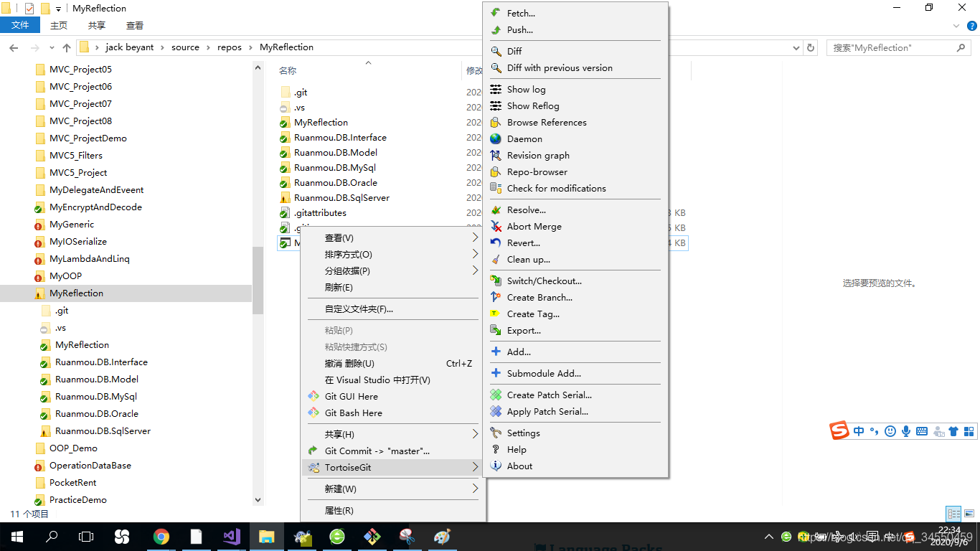Navigate back with the back arrow
This screenshot has height=551, width=980.
[14, 47]
